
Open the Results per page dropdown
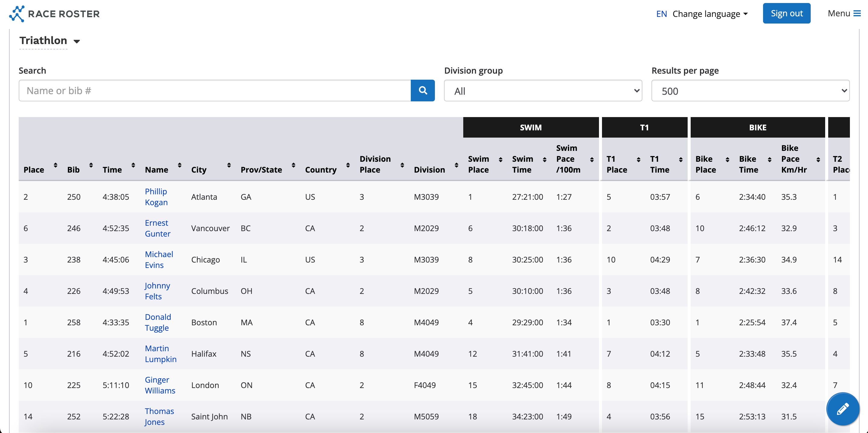tap(750, 91)
